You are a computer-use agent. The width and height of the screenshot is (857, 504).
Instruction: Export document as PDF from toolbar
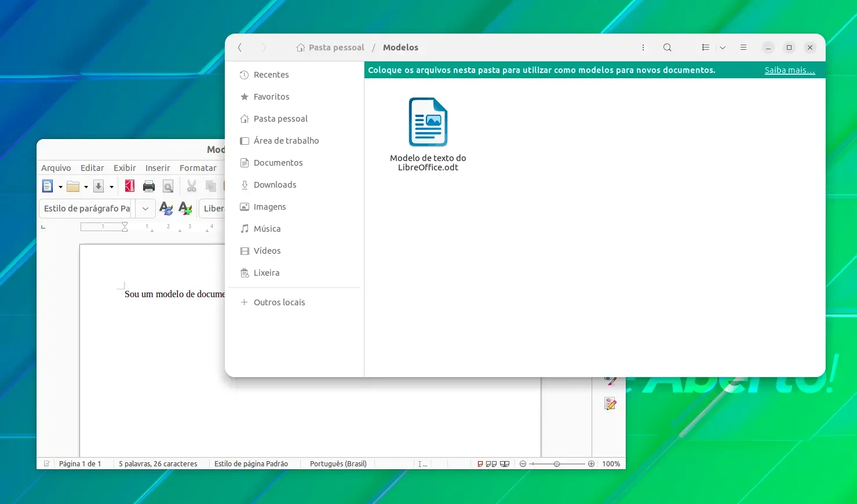(x=130, y=186)
